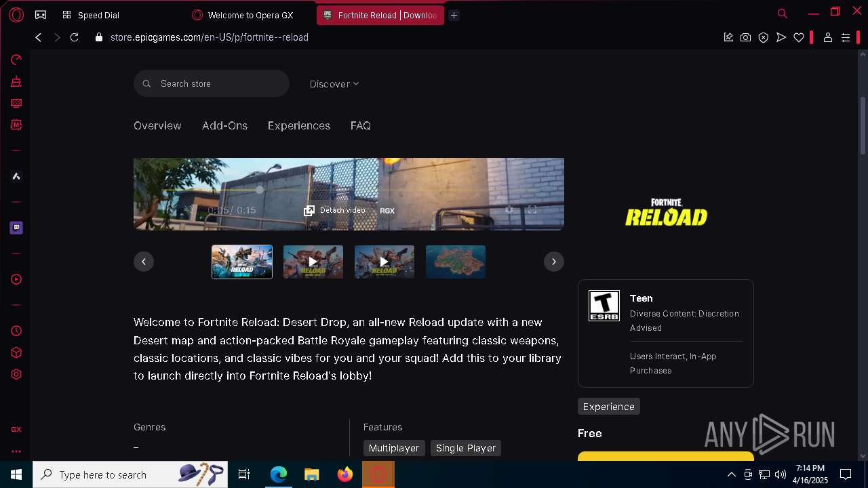Click the Fortnite Reload logo
This screenshot has height=488, width=868.
[666, 212]
